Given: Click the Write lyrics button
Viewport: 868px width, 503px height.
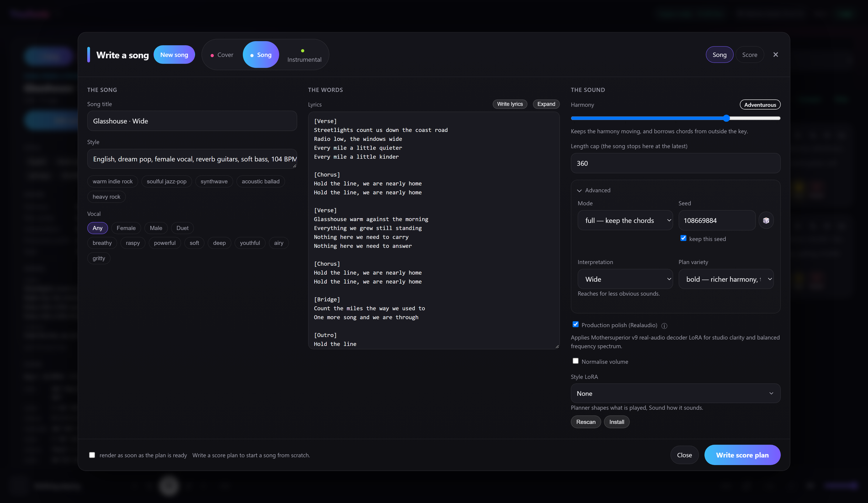Looking at the screenshot, I should [510, 104].
